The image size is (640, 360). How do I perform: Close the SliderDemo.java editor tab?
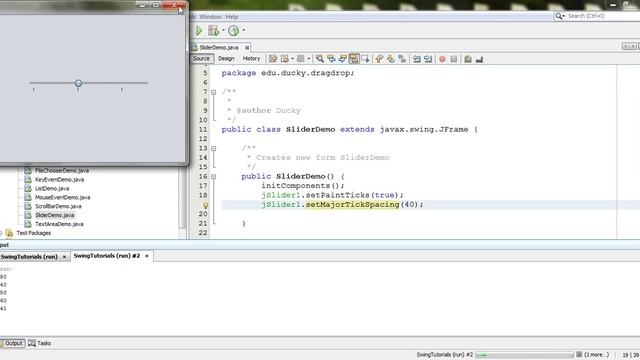[x=247, y=48]
